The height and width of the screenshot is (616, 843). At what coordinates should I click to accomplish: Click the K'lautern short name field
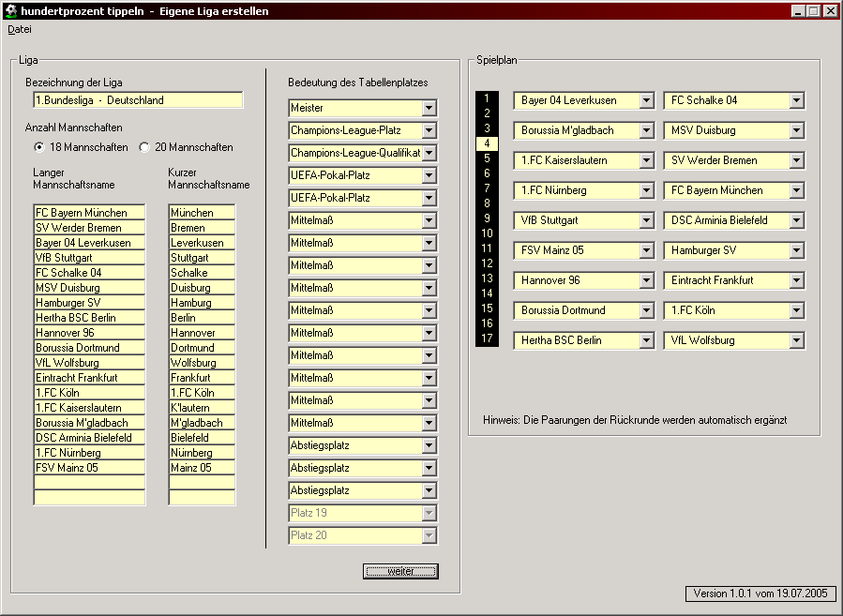202,408
